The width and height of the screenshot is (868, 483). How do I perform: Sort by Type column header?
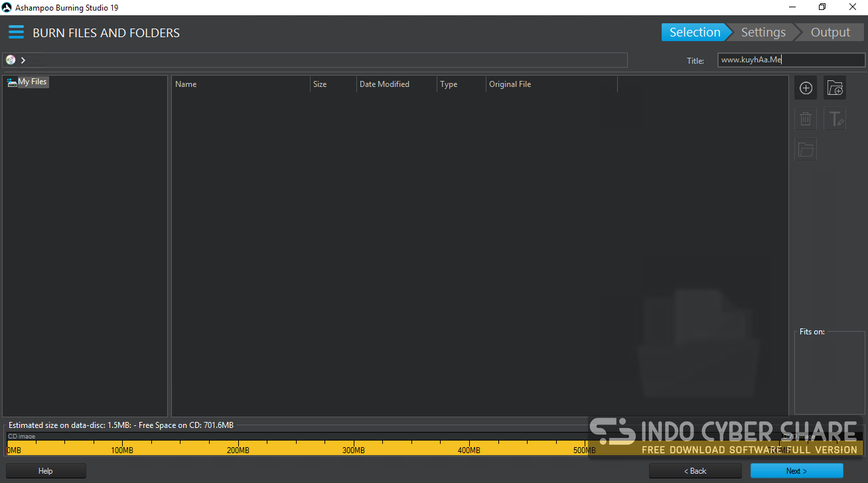pyautogui.click(x=461, y=84)
